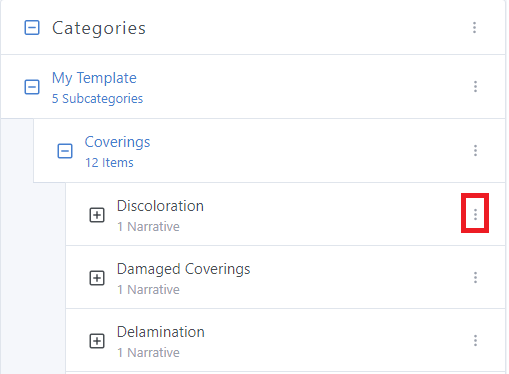509x374 pixels.
Task: Open the Damaged Coverings three-dot menu
Action: coord(475,277)
